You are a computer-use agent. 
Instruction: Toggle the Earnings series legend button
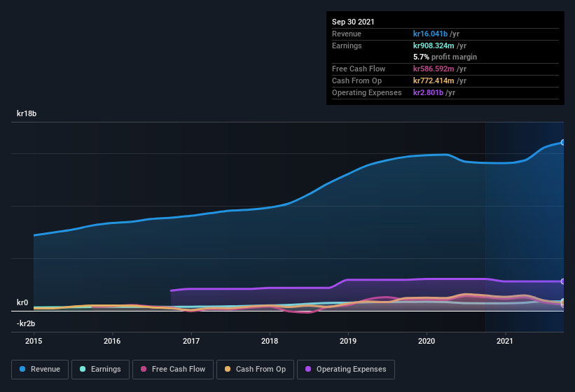[100, 370]
